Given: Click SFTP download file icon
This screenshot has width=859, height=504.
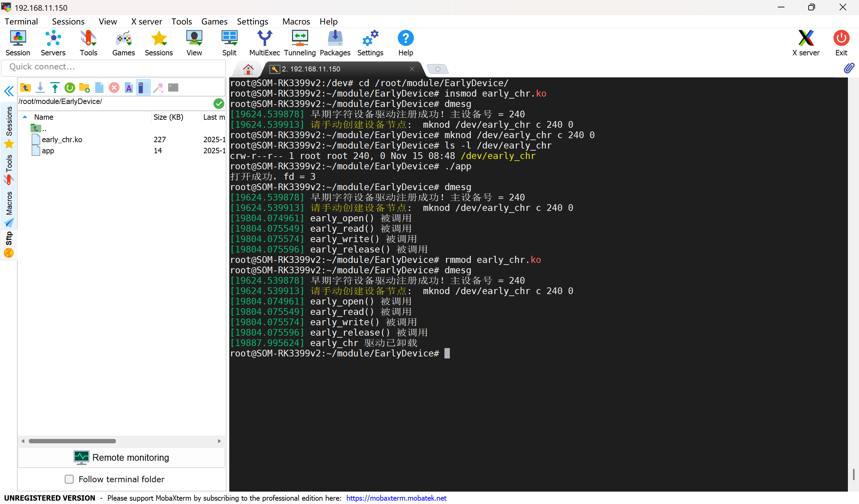Looking at the screenshot, I should coord(40,88).
